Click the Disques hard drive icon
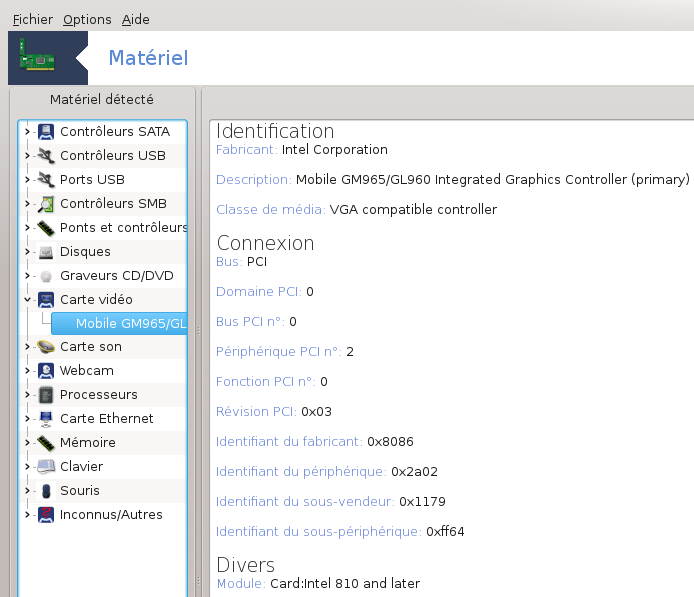 46,252
